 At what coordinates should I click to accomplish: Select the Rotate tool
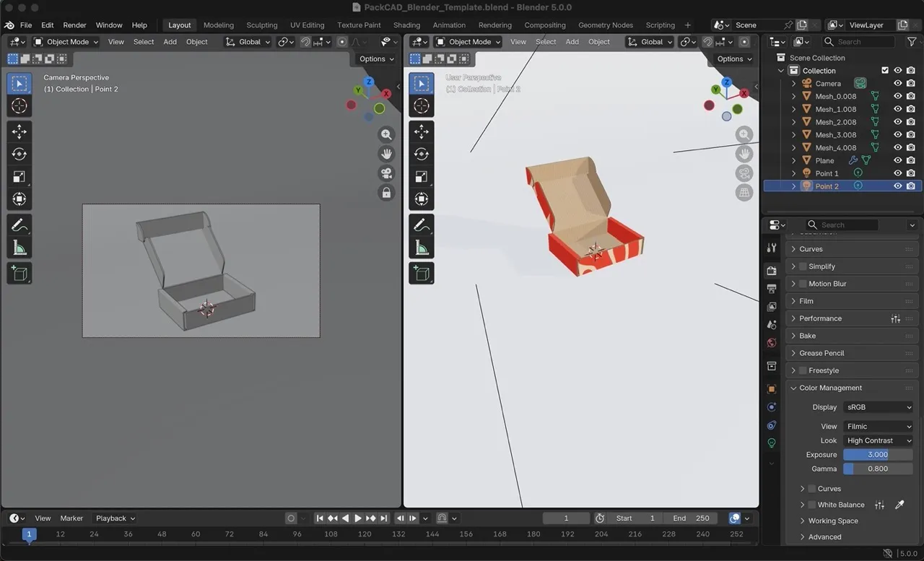click(19, 153)
